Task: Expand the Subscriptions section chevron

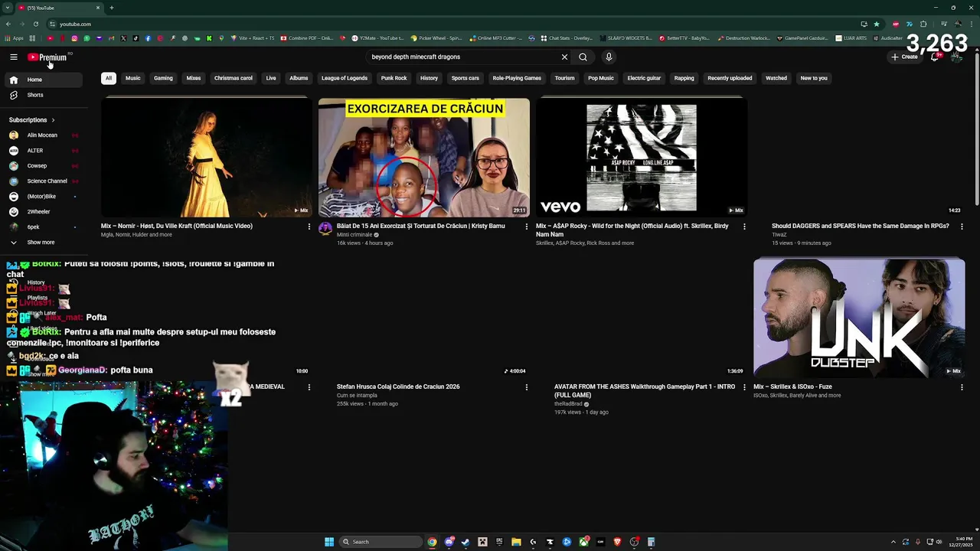Action: (x=53, y=120)
